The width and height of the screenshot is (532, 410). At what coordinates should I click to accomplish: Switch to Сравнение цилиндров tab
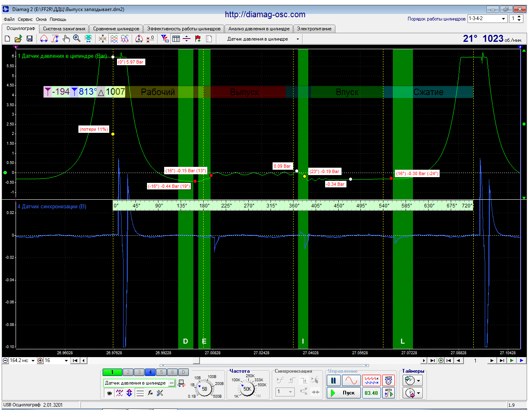(116, 29)
